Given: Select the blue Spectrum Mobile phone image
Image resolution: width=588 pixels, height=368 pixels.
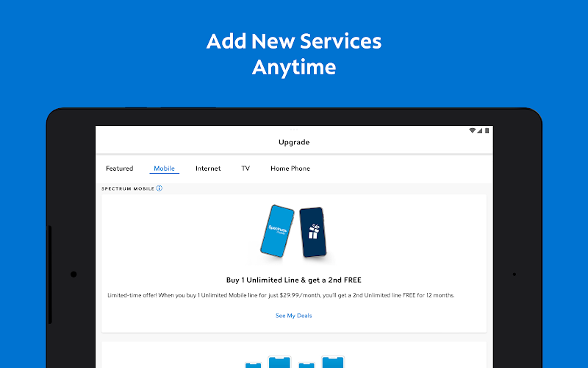Looking at the screenshot, I should click(x=277, y=231).
